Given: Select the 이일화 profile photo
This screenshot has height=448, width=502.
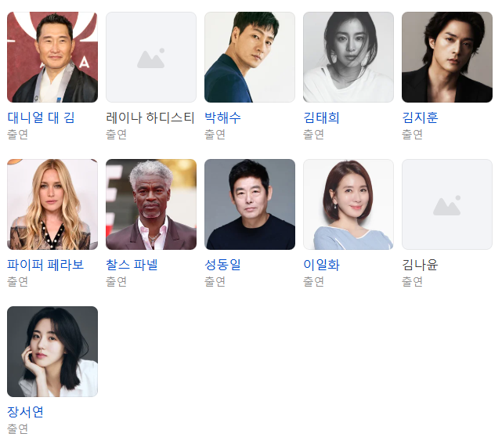Looking at the screenshot, I should 349,204.
